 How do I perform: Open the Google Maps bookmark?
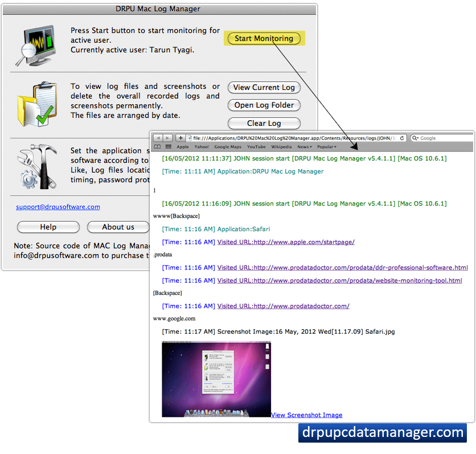pyautogui.click(x=228, y=147)
